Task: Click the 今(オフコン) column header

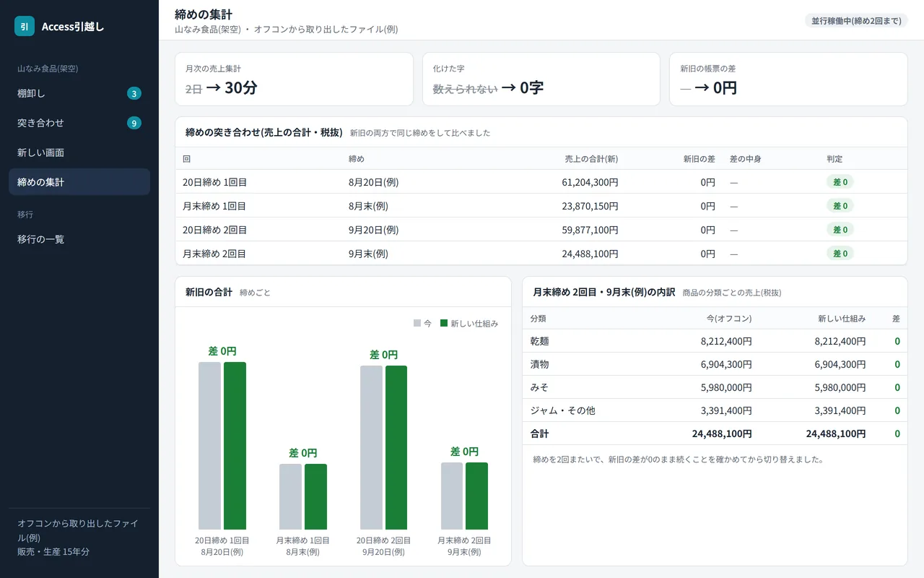Action: 729,319
